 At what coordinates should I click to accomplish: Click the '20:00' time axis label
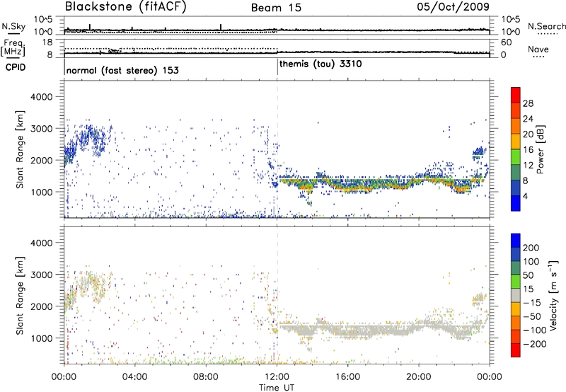click(x=419, y=377)
